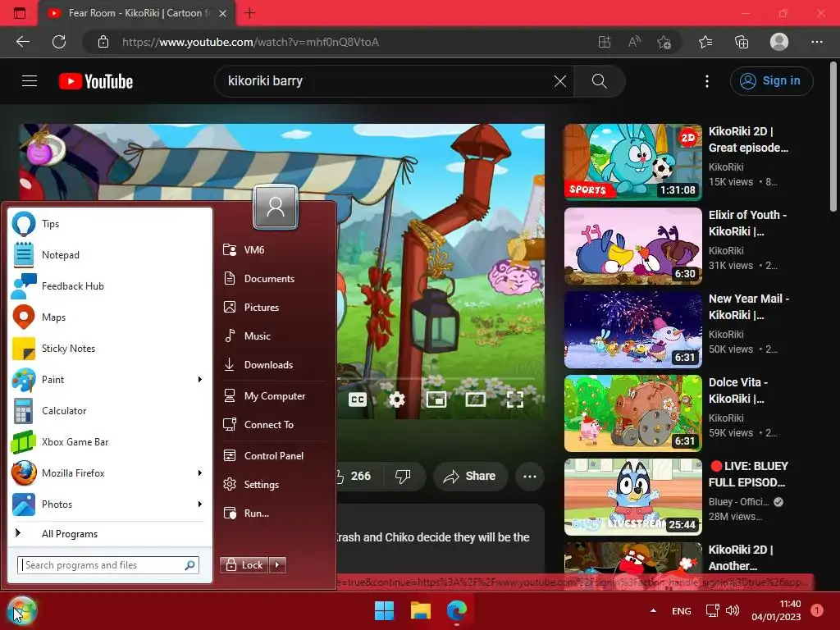Open Downloads from the start menu

(x=273, y=365)
